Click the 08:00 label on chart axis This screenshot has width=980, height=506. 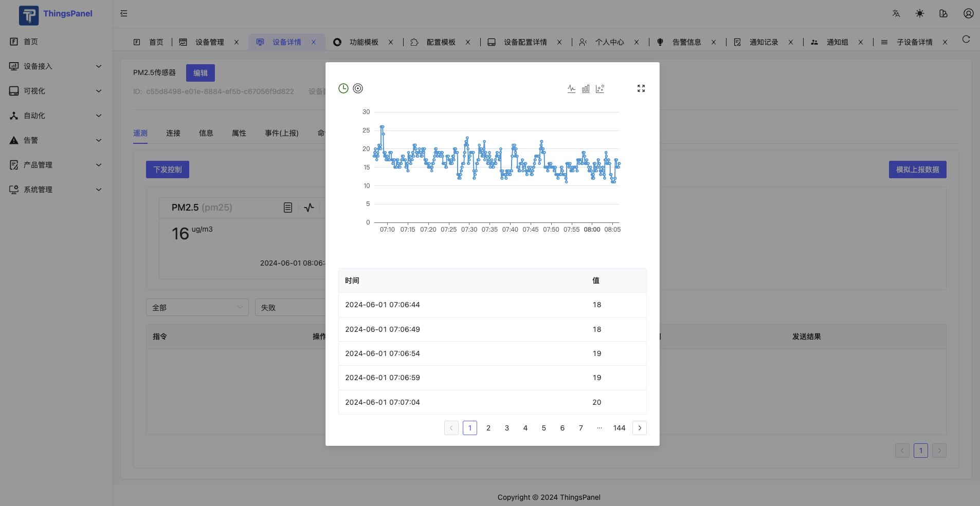click(x=592, y=230)
